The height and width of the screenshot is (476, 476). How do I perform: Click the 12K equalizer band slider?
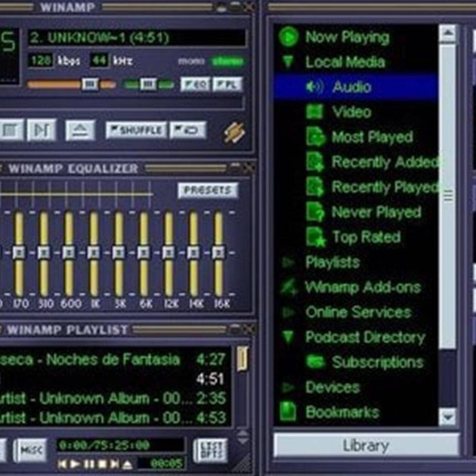168,254
